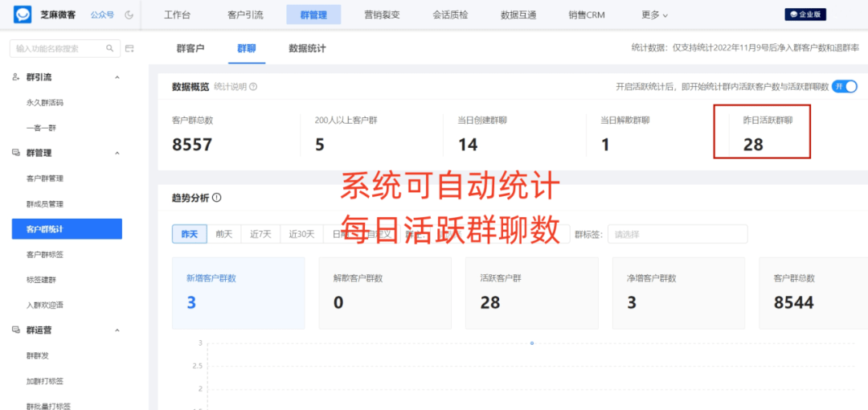Click the function name search input field
The height and width of the screenshot is (410, 868).
[58, 49]
